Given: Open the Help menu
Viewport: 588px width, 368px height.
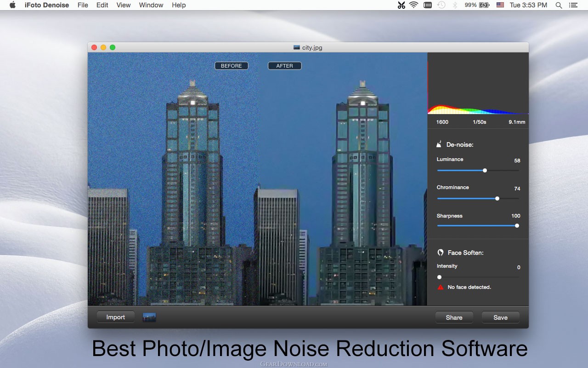Looking at the screenshot, I should pyautogui.click(x=179, y=5).
